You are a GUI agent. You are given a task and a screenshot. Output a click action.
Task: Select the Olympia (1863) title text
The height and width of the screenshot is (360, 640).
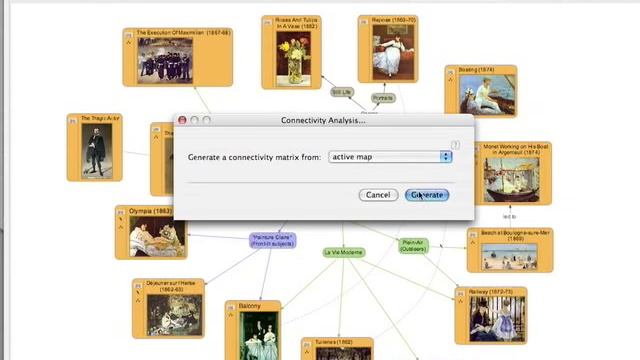coord(150,211)
